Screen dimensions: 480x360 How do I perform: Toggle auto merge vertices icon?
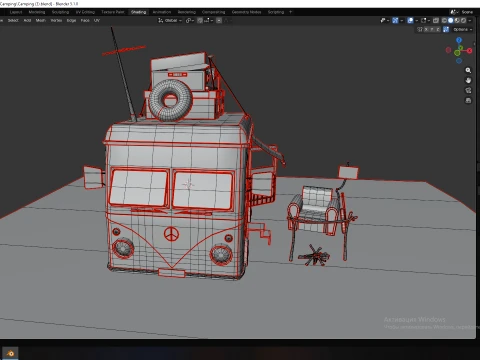pos(446,30)
